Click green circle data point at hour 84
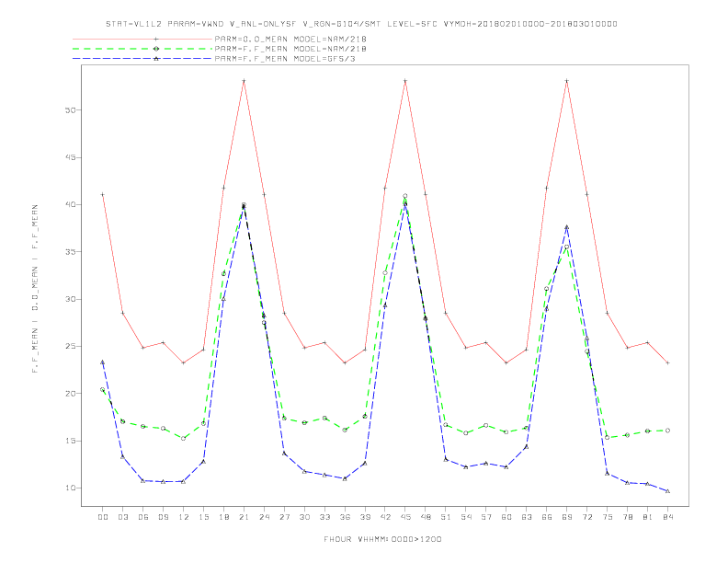The width and height of the screenshot is (728, 563). point(668,431)
